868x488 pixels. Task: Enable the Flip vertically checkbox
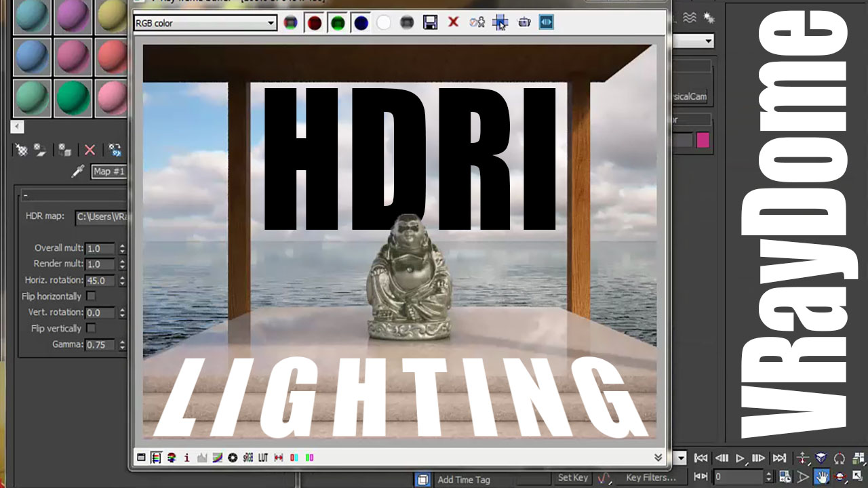[91, 328]
